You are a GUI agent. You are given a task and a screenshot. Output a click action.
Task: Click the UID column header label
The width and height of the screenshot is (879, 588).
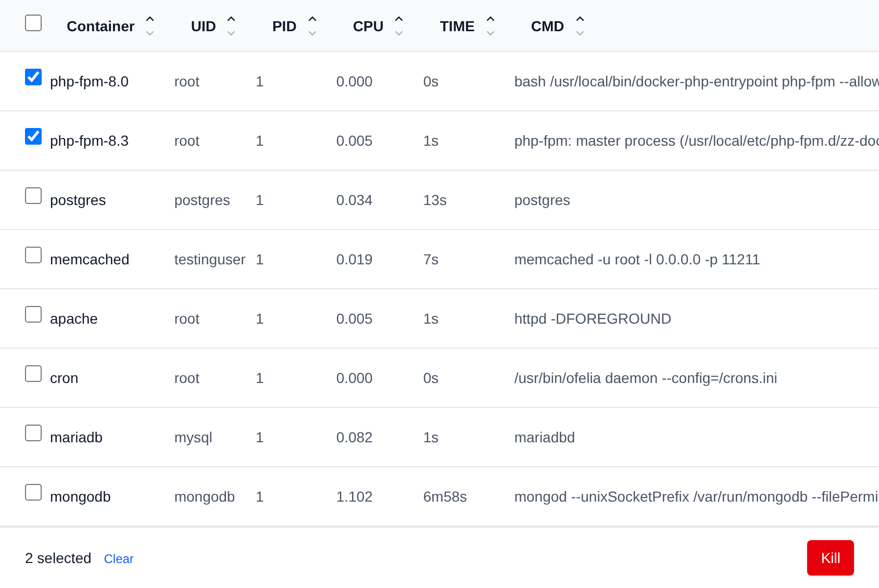[x=203, y=27]
